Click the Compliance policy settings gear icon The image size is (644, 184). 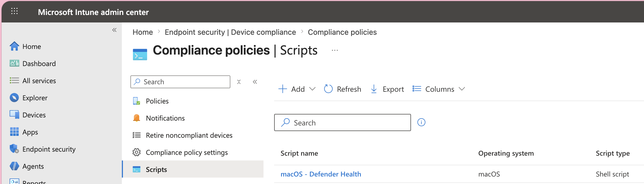pos(137,152)
